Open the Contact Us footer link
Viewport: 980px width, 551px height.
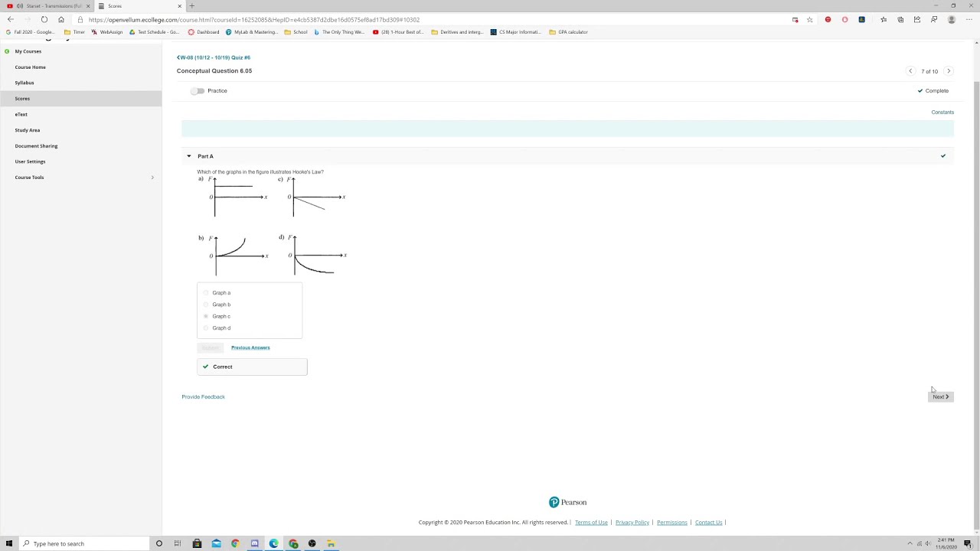(708, 523)
